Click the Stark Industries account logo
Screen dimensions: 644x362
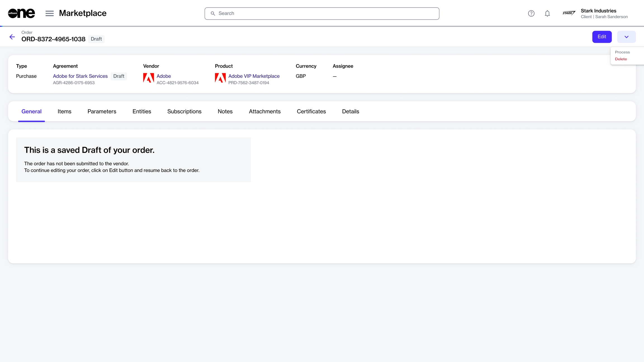569,13
